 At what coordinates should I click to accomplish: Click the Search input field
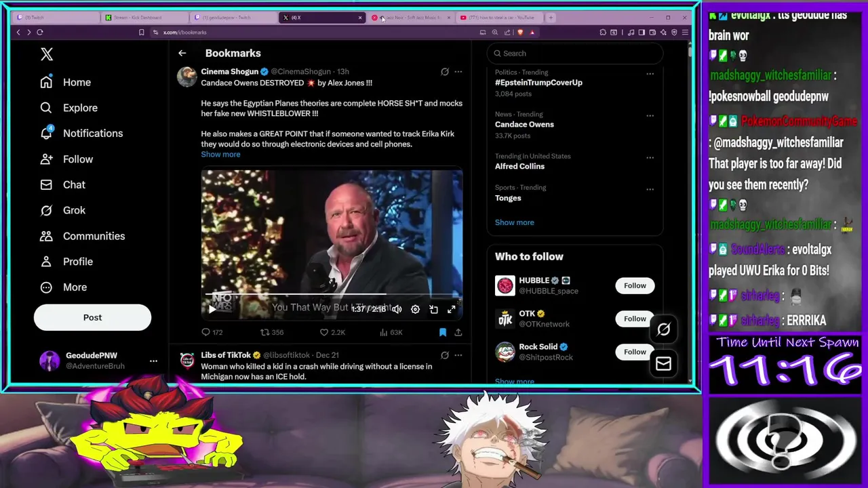(x=574, y=54)
